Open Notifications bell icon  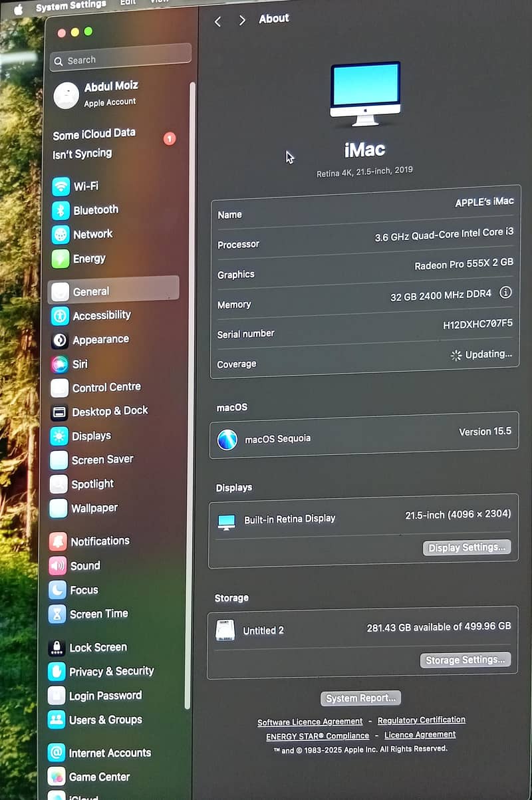58,541
